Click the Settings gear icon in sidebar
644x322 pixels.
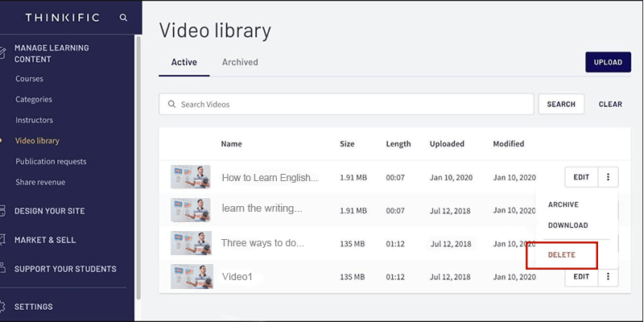pyautogui.click(x=2, y=307)
